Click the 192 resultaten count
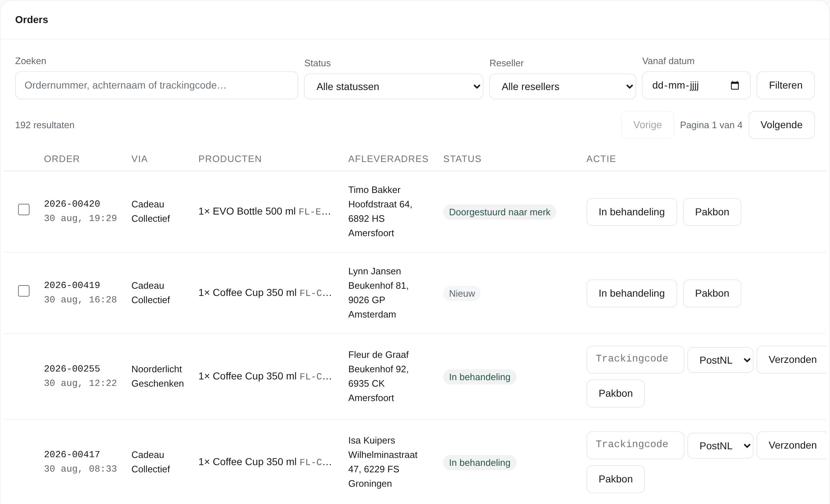 (45, 125)
